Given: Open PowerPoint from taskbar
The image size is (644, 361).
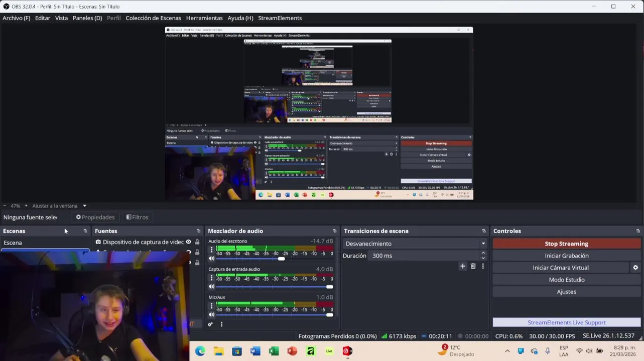Looking at the screenshot, I should (292, 351).
